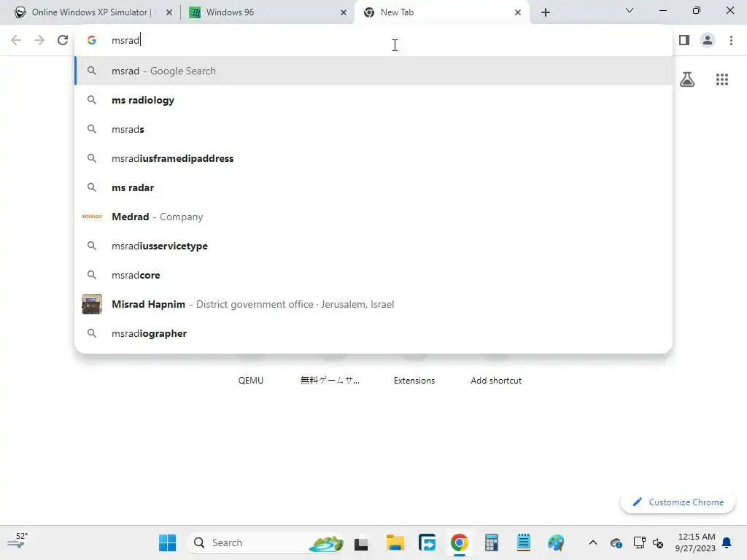Open the Medrad company suggestion
This screenshot has width=747, height=560.
point(373,217)
